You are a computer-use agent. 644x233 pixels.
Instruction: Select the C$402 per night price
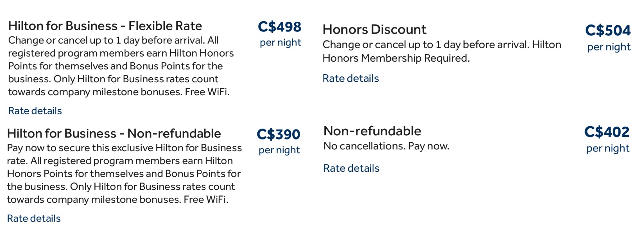tap(607, 133)
